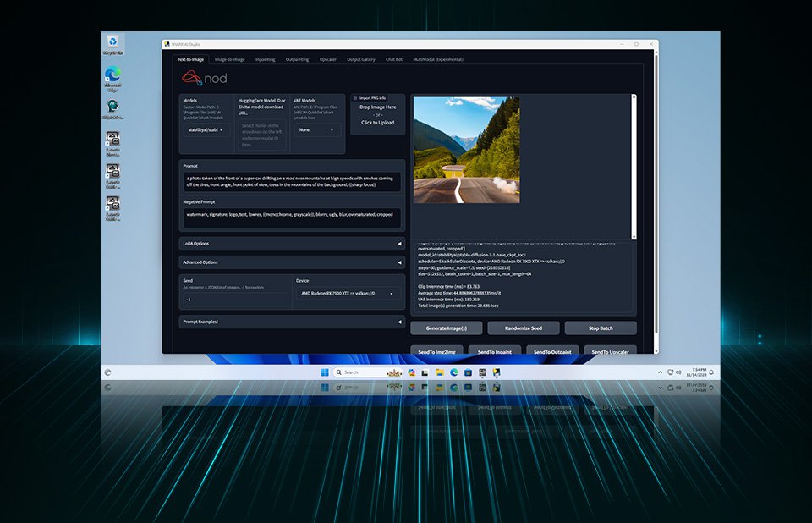
Task: Show hidden system tray icons
Action: click(x=660, y=372)
